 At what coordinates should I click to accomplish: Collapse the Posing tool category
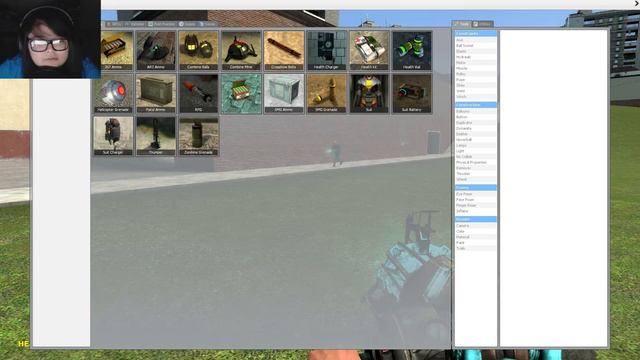(x=476, y=188)
